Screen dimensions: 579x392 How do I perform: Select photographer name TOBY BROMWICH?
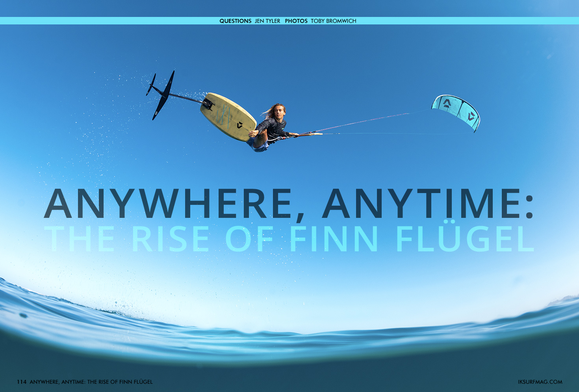pos(333,21)
